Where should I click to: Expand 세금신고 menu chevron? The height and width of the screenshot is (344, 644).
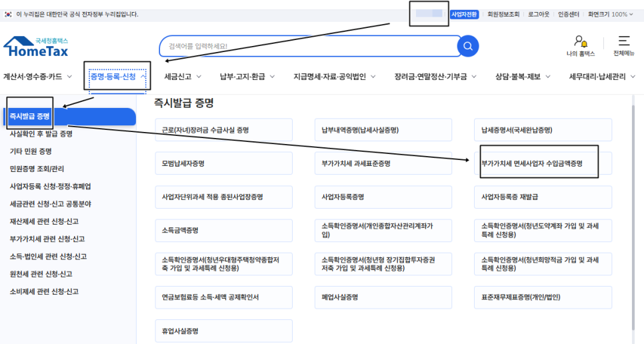pos(199,77)
